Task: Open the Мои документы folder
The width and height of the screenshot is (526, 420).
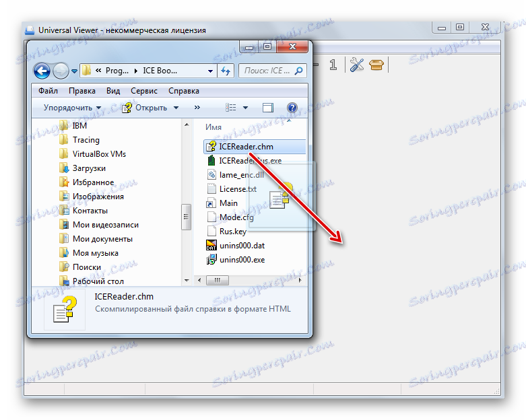Action: click(x=96, y=239)
